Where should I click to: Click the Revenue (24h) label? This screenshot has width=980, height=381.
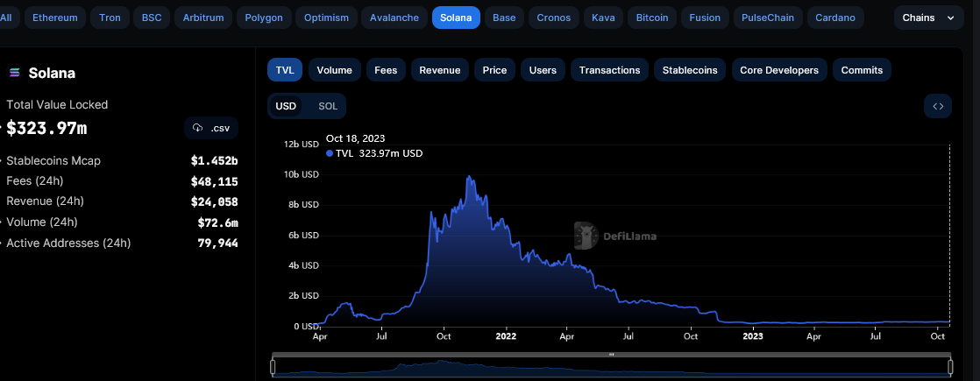tap(45, 201)
